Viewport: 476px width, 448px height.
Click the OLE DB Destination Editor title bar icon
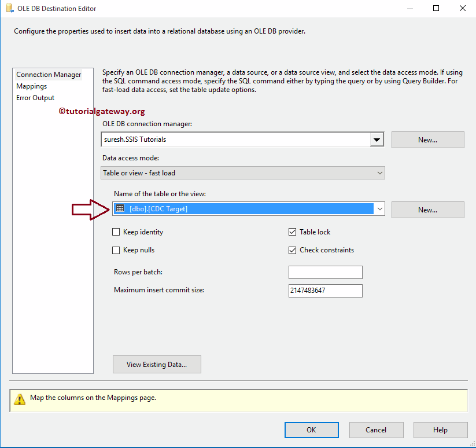coord(8,8)
